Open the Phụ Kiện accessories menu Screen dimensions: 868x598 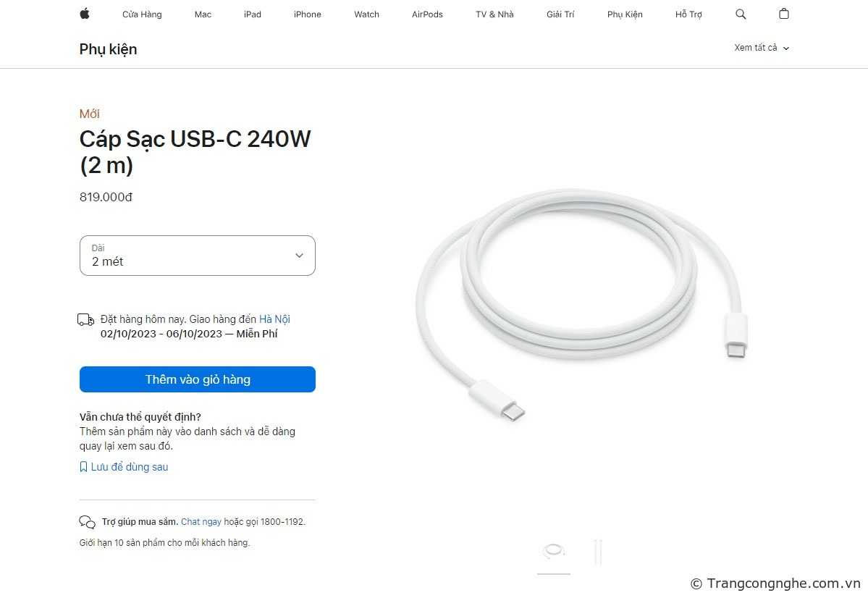coord(625,14)
